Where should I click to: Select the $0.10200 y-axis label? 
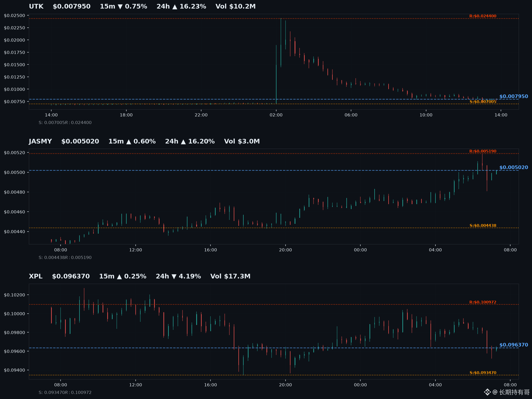click(x=14, y=295)
